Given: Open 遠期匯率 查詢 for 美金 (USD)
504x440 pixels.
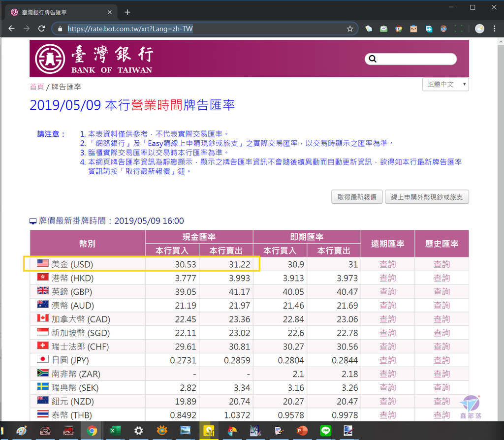Looking at the screenshot, I should [388, 264].
